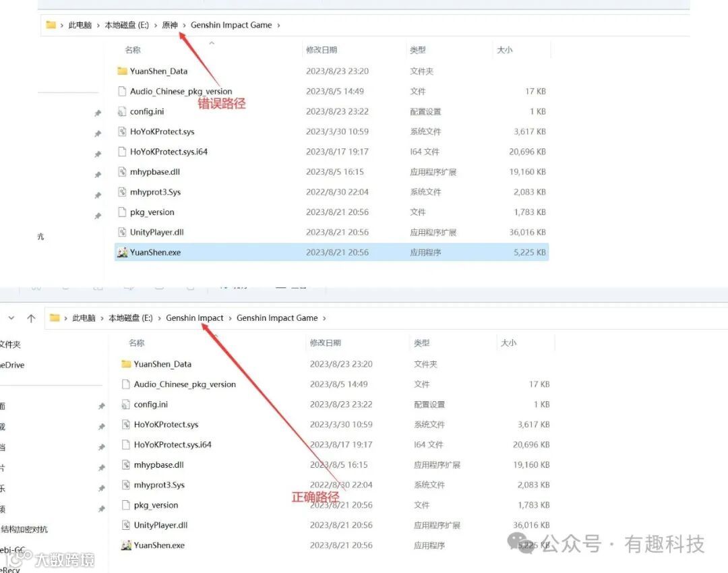The width and height of the screenshot is (728, 573).
Task: Click Genshin Impact Game breadcrumb in Genshin Impact path window
Action: pyautogui.click(x=277, y=318)
